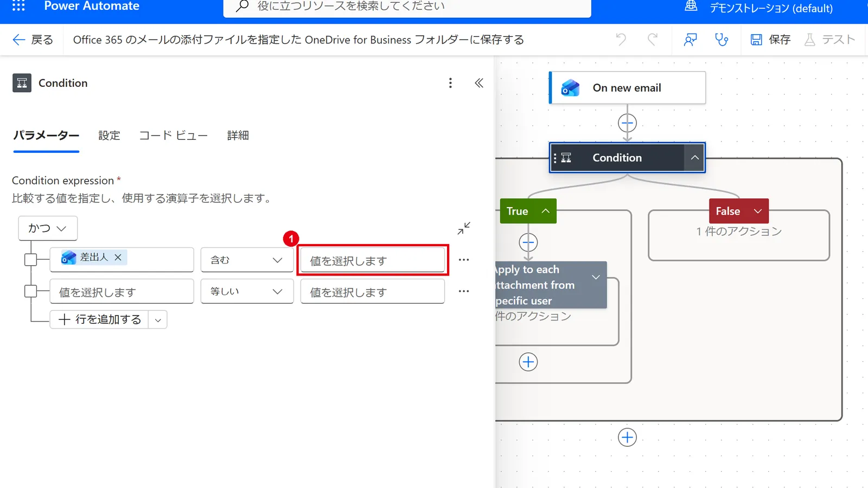Insert step below On new email
Screen dimensions: 868x488
[627, 123]
